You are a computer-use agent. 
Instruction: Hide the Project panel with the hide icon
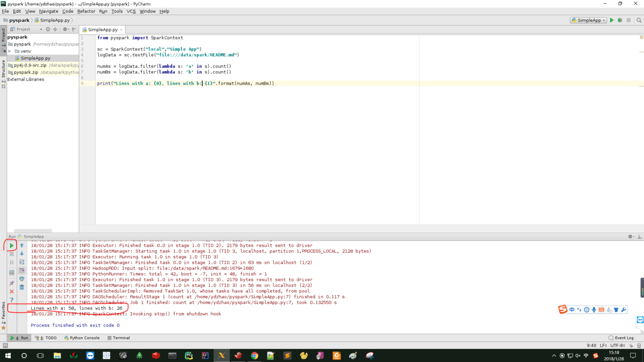[x=74, y=30]
